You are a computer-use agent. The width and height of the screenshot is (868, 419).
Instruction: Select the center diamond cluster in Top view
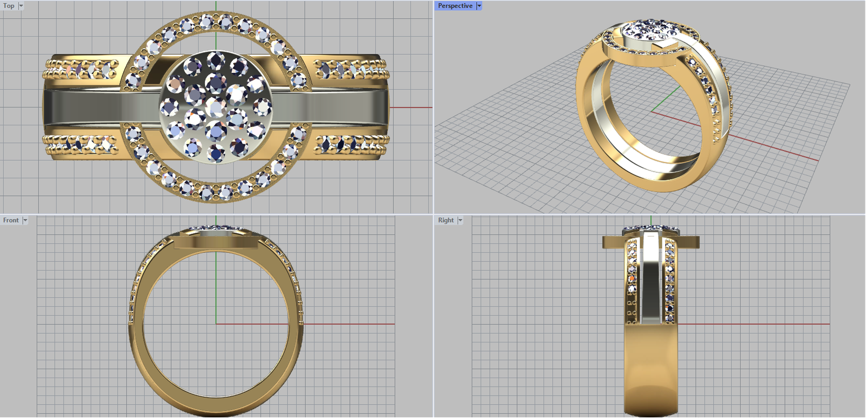(216, 107)
